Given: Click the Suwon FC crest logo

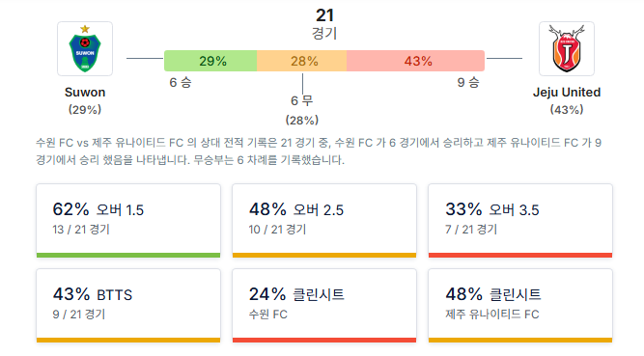Looking at the screenshot, I should tap(85, 49).
